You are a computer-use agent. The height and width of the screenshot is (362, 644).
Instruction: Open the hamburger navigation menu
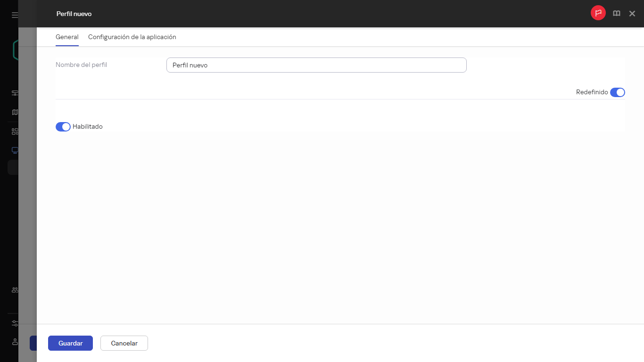click(x=14, y=14)
